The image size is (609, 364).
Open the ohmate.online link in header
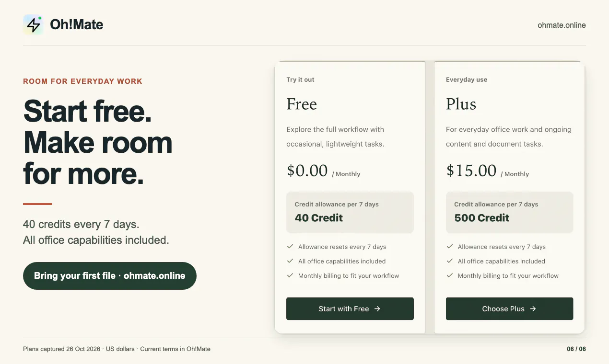(x=562, y=25)
